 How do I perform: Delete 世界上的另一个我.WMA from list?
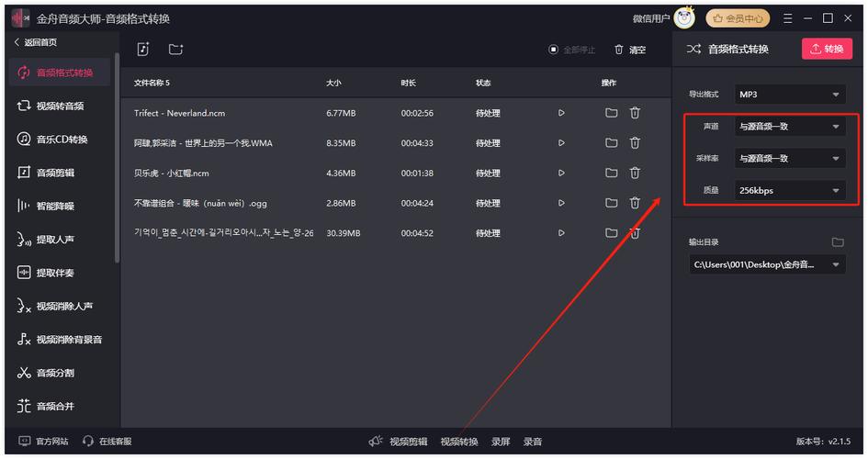pos(635,142)
